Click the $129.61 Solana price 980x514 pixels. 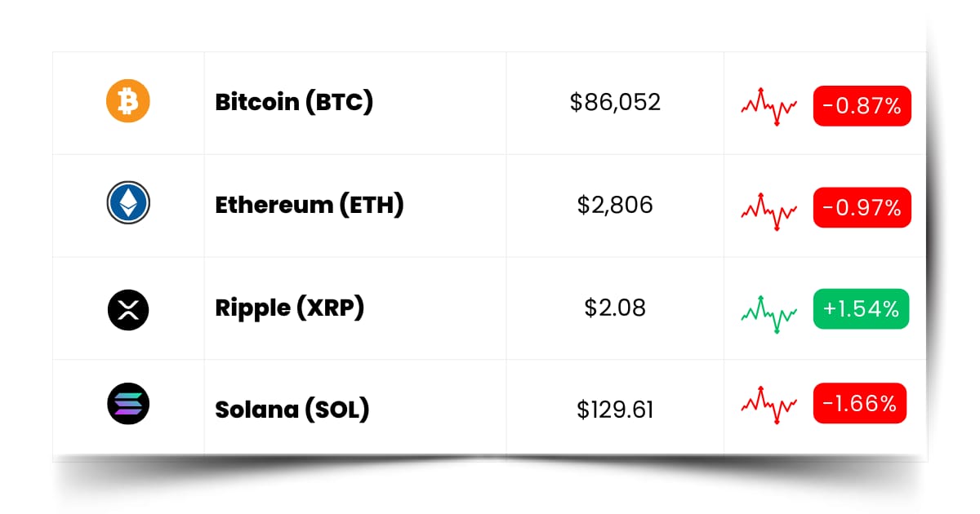(615, 410)
